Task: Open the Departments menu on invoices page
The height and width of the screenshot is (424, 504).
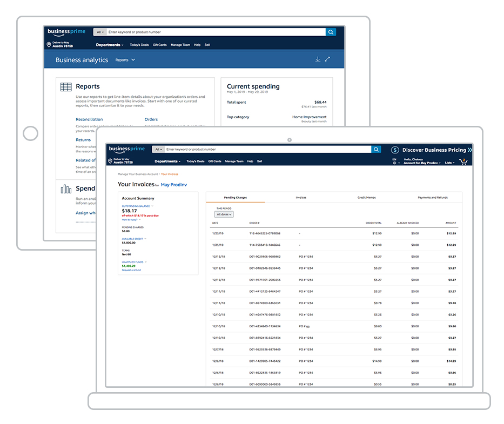Action: point(167,161)
